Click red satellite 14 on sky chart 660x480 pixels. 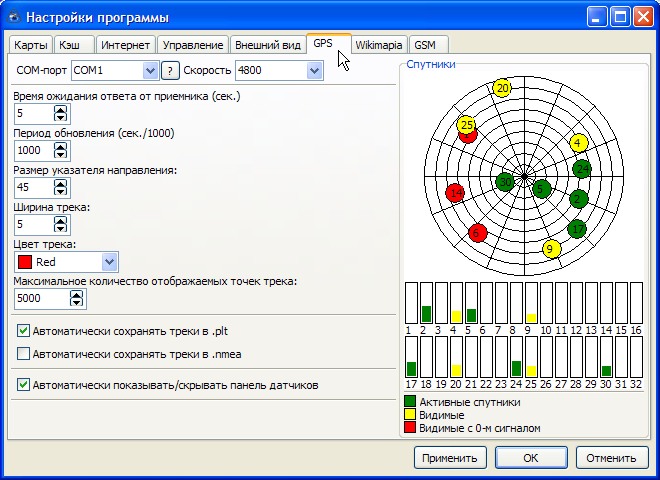coord(455,192)
